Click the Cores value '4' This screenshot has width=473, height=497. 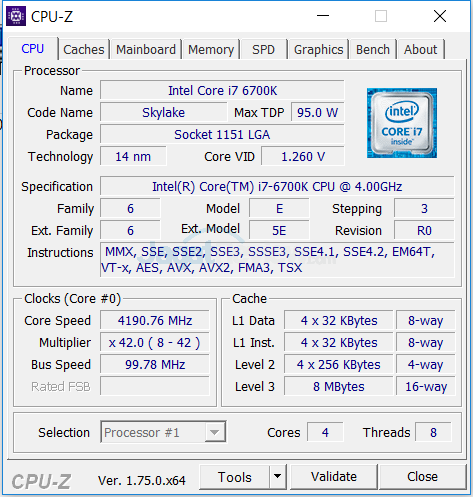(325, 432)
